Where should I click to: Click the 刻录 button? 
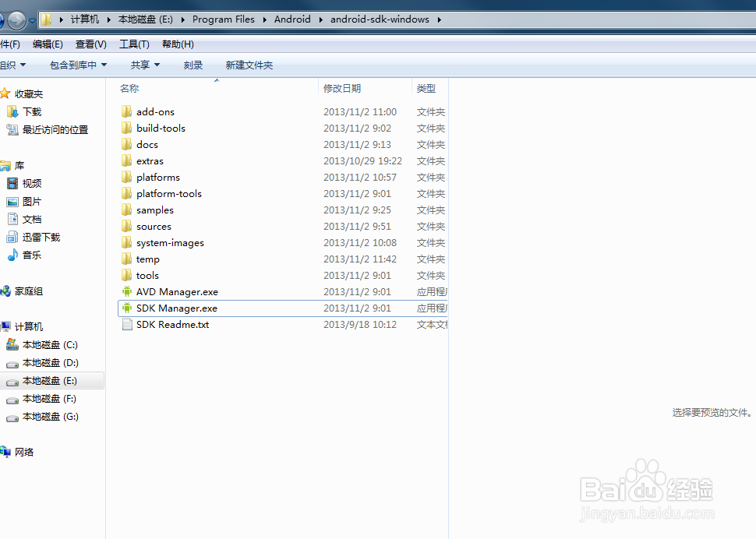coord(193,65)
